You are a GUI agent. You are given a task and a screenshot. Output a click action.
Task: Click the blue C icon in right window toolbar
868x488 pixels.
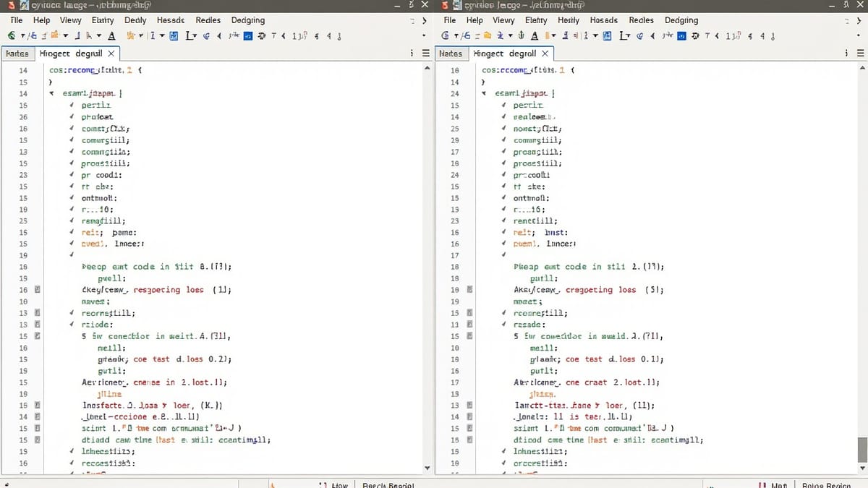(639, 36)
